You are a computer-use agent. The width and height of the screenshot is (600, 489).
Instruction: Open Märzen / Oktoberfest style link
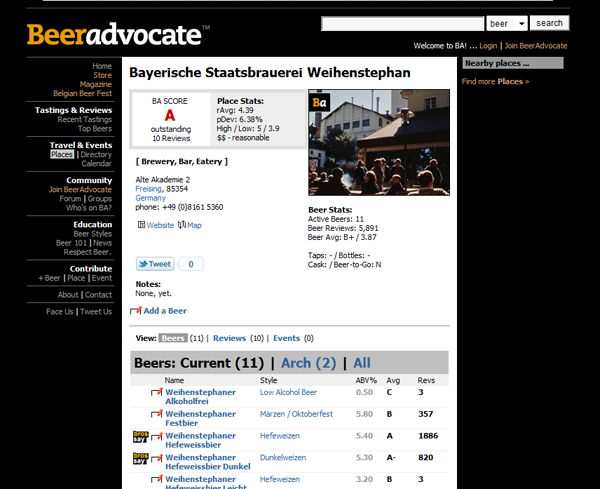click(x=297, y=414)
